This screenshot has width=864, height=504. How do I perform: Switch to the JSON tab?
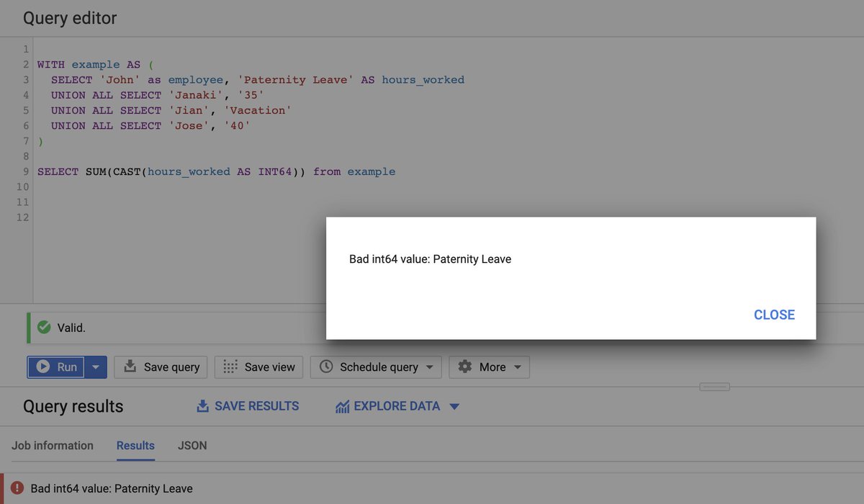tap(192, 446)
